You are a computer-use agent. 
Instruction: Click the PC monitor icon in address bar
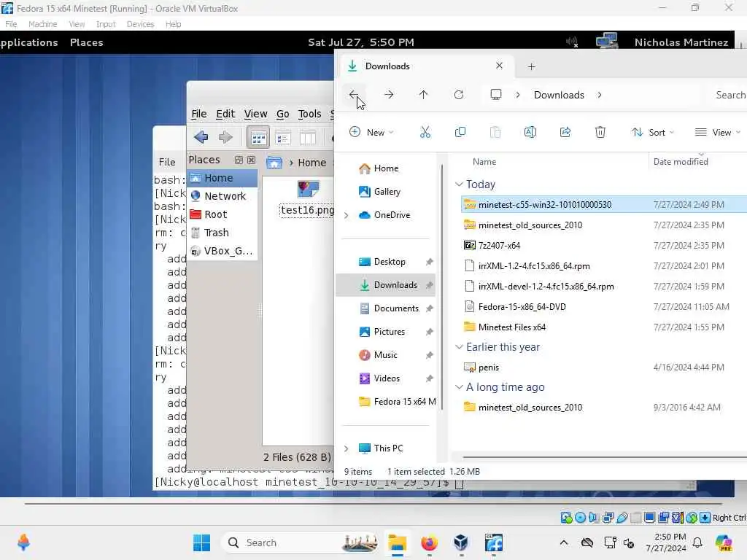tap(496, 95)
